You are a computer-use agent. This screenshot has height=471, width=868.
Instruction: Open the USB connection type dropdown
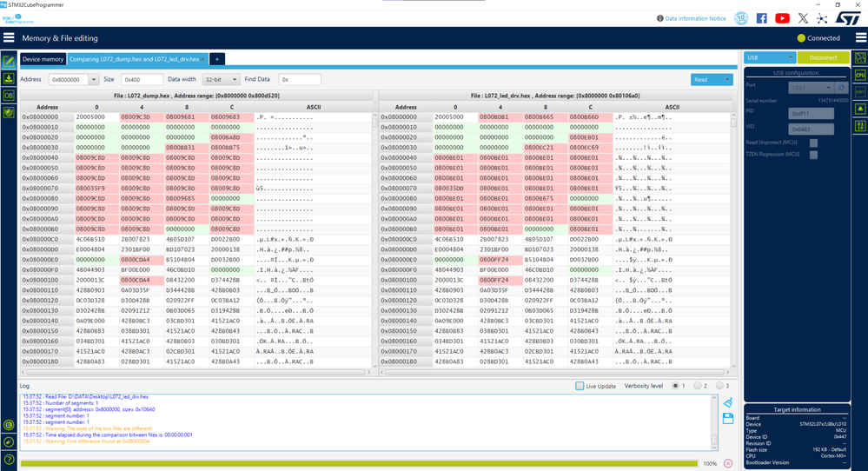pos(770,57)
